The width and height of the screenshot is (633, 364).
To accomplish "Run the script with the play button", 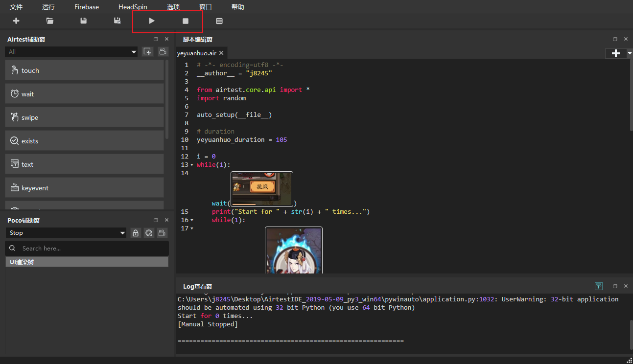I will point(152,21).
